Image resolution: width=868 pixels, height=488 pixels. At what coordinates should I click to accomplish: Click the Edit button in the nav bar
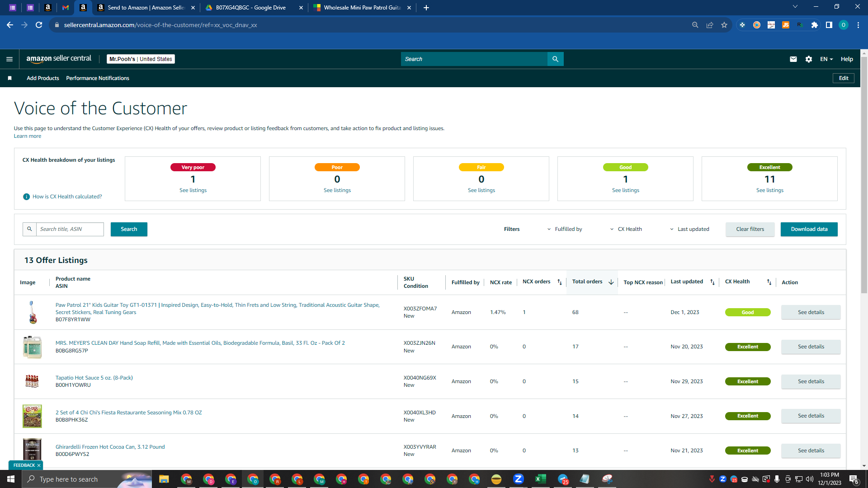click(844, 78)
